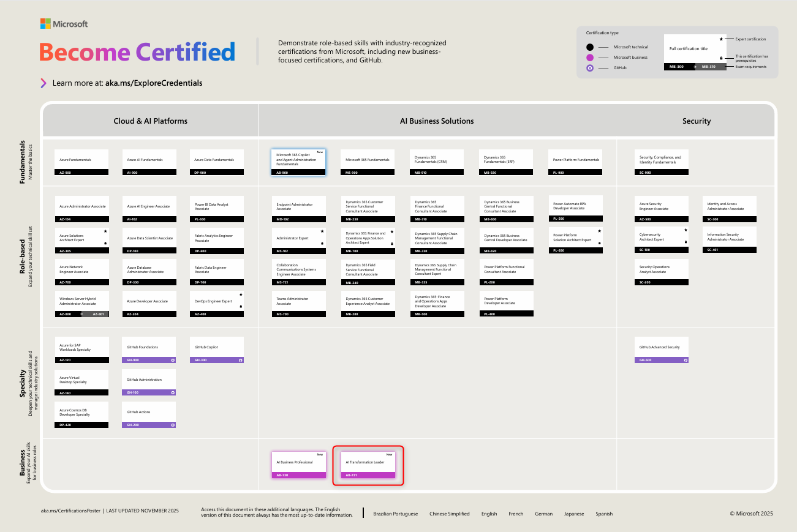797x532 pixels.
Task: Click the star on Cybersecurity Architect Expert
Action: pyautogui.click(x=686, y=230)
